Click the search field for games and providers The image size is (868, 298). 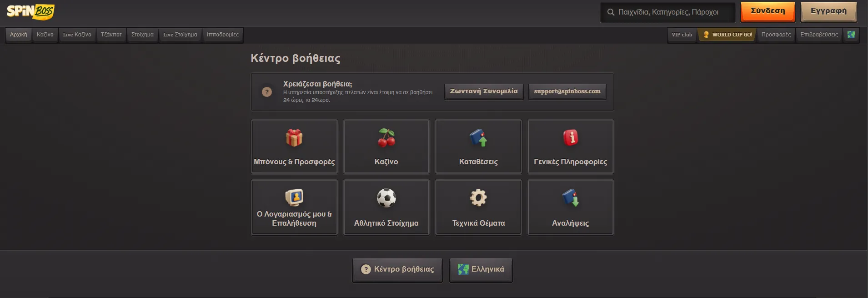pyautogui.click(x=668, y=12)
